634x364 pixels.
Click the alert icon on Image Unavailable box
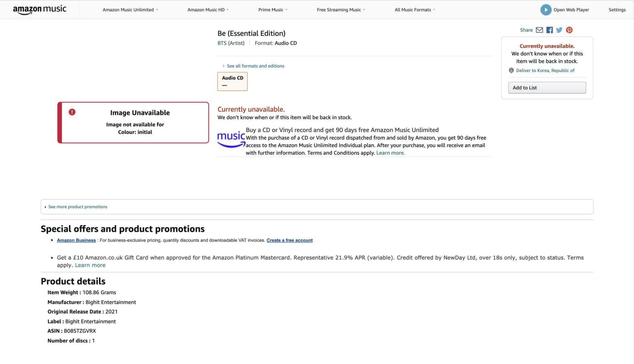tap(72, 112)
